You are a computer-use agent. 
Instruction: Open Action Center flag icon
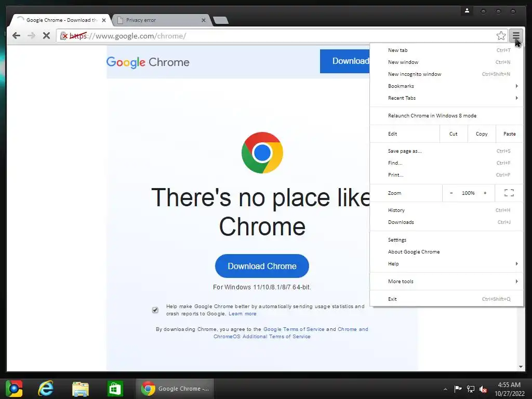[x=458, y=389]
